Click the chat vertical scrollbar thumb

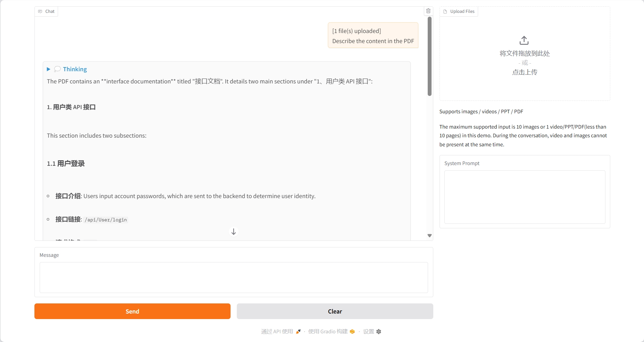coord(429,56)
